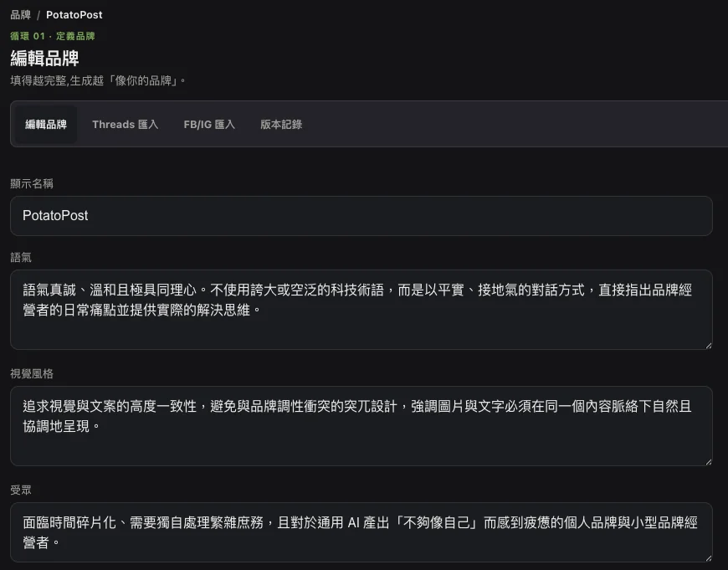Switch to the Threads 匯入 tab

click(x=126, y=125)
